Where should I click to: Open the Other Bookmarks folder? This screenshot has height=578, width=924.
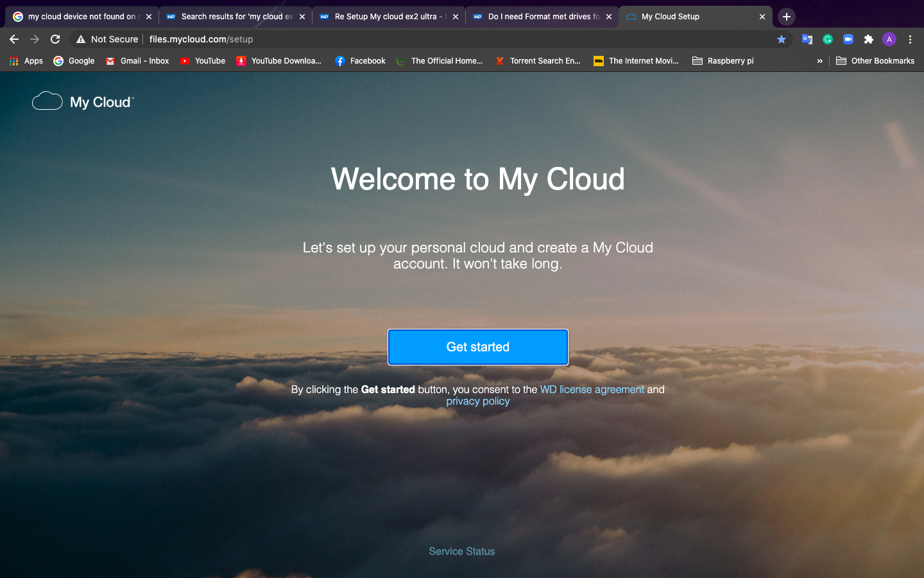point(875,61)
